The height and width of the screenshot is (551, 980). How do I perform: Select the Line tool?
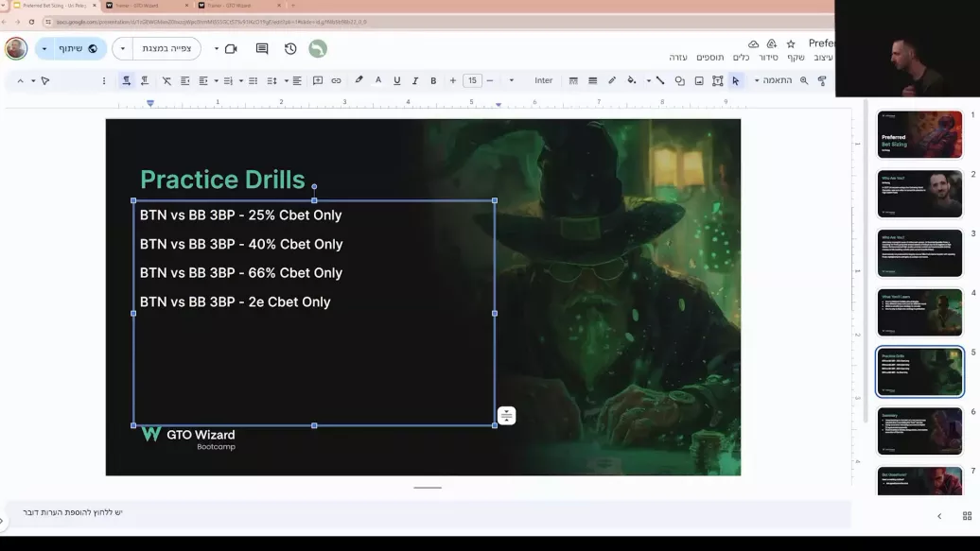660,80
